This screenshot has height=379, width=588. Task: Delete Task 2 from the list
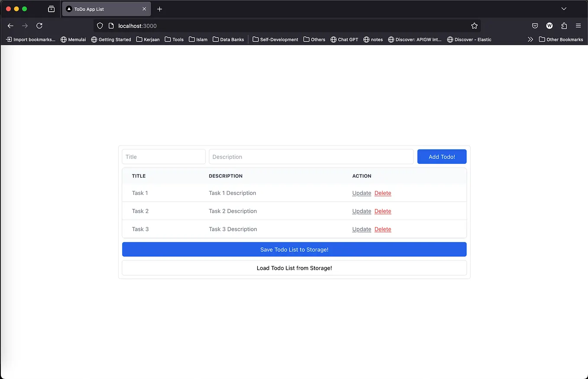coord(383,211)
